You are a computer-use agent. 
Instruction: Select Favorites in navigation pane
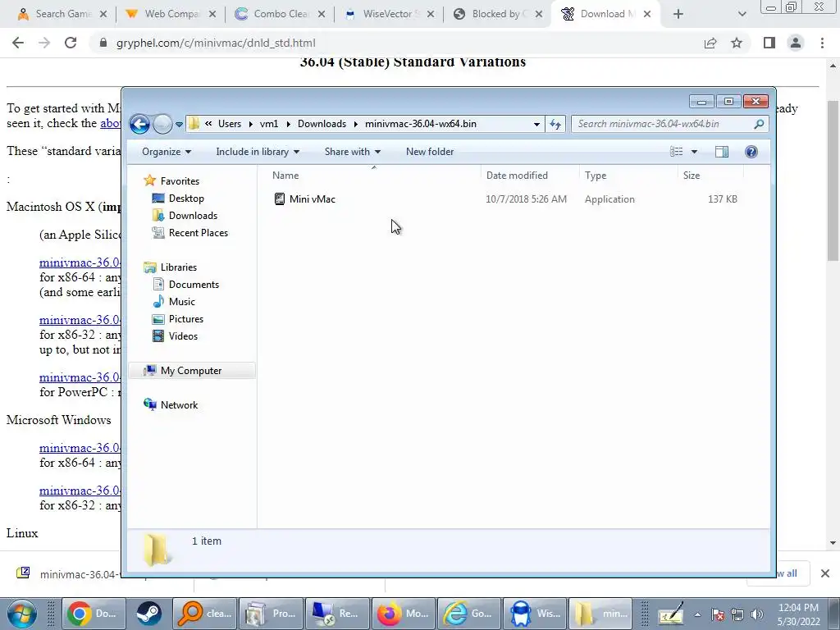point(180,181)
